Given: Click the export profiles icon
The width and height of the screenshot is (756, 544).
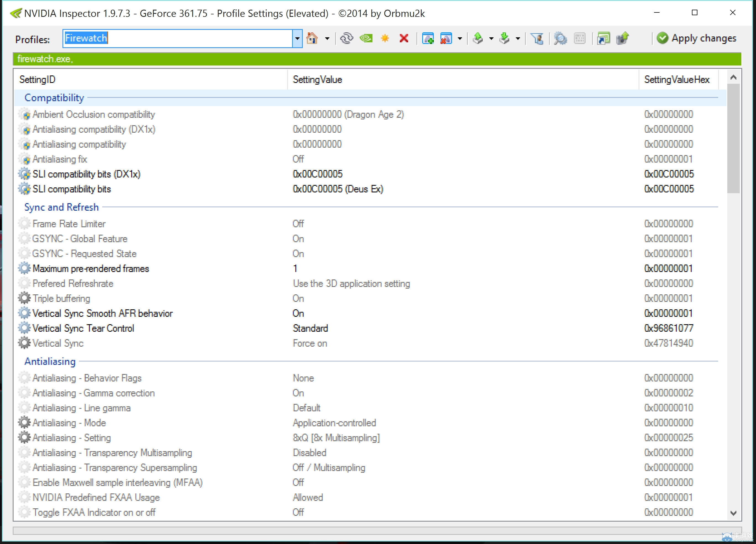Looking at the screenshot, I should pos(478,38).
